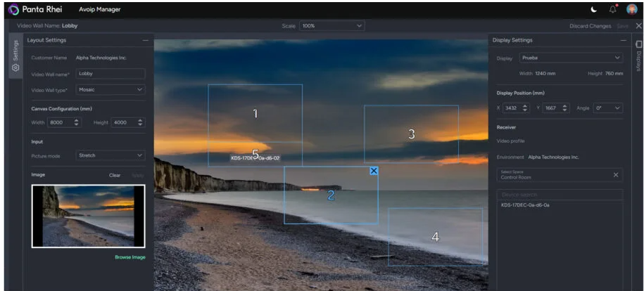Click the Video Wall name field
The width and height of the screenshot is (644, 291).
tap(110, 73)
